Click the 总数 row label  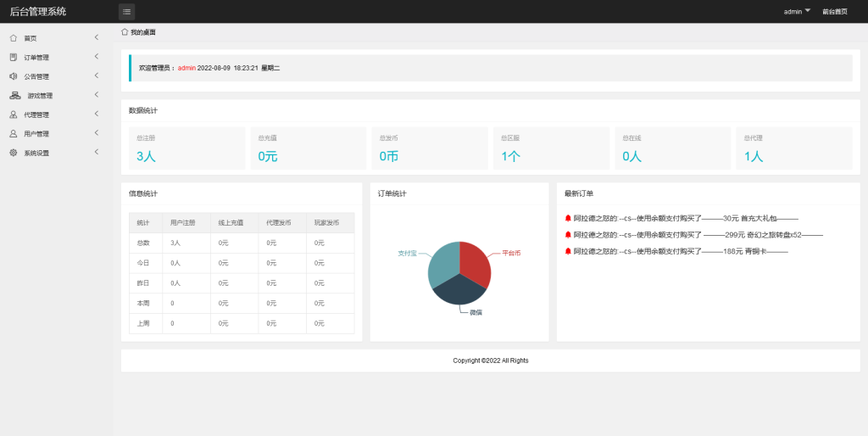[142, 243]
